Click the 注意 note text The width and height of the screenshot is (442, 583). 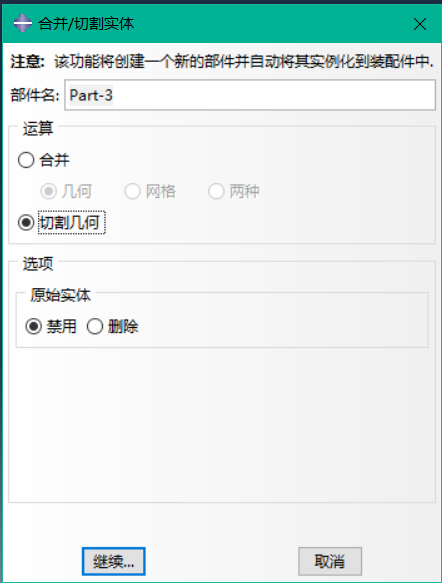[x=222, y=61]
